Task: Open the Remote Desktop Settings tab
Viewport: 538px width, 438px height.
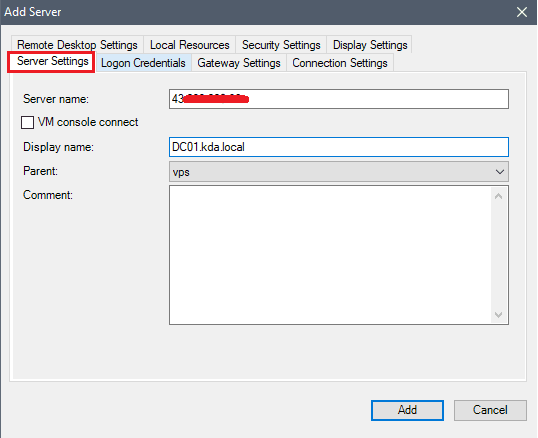Action: click(x=77, y=45)
